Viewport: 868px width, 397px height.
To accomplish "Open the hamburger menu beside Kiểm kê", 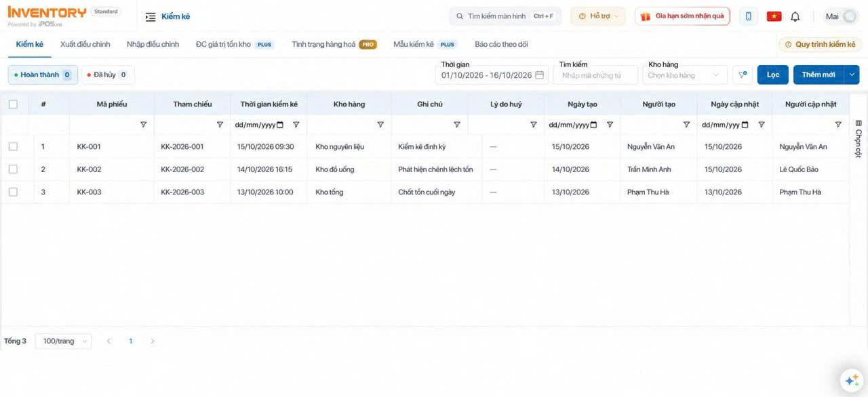I will point(151,16).
